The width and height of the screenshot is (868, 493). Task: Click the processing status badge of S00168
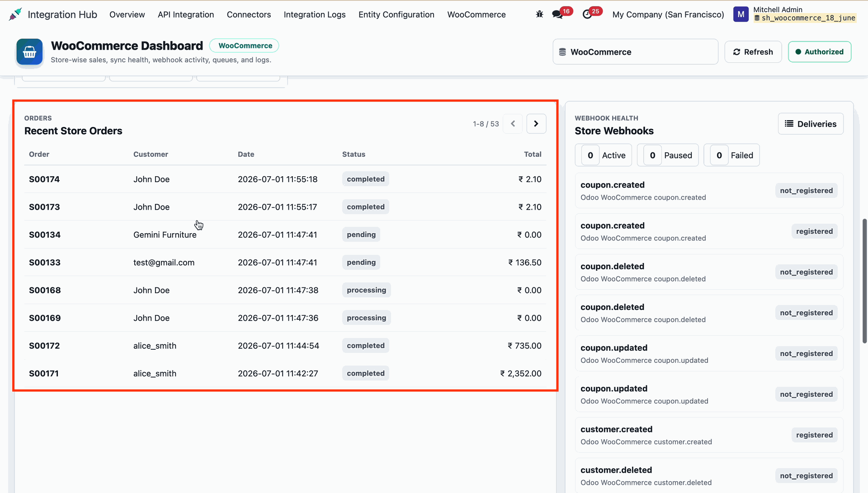click(x=367, y=290)
